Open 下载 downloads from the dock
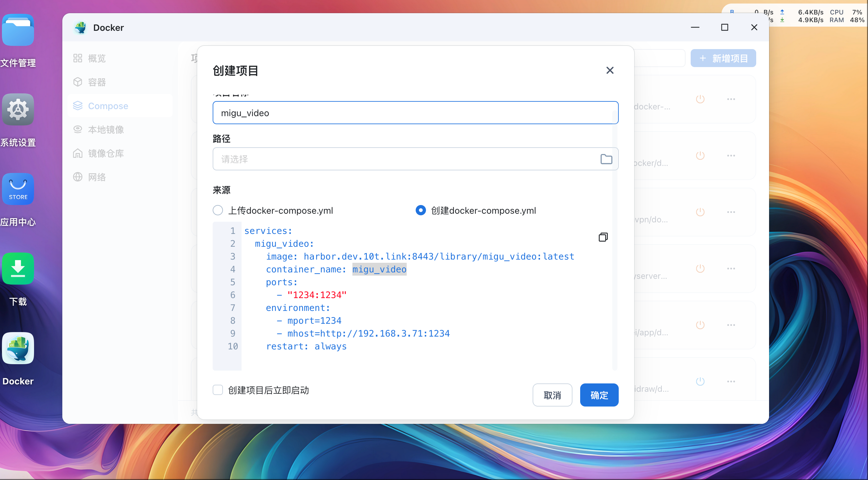The width and height of the screenshot is (868, 480). [x=18, y=268]
